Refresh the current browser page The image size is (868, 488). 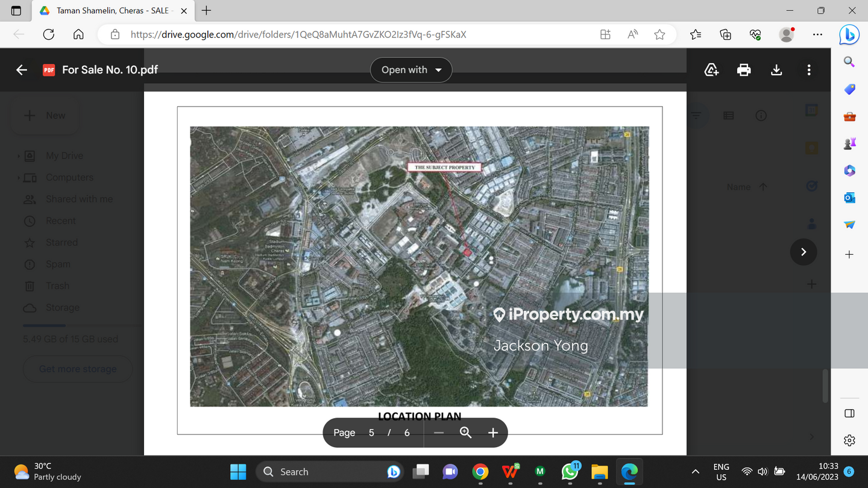49,35
